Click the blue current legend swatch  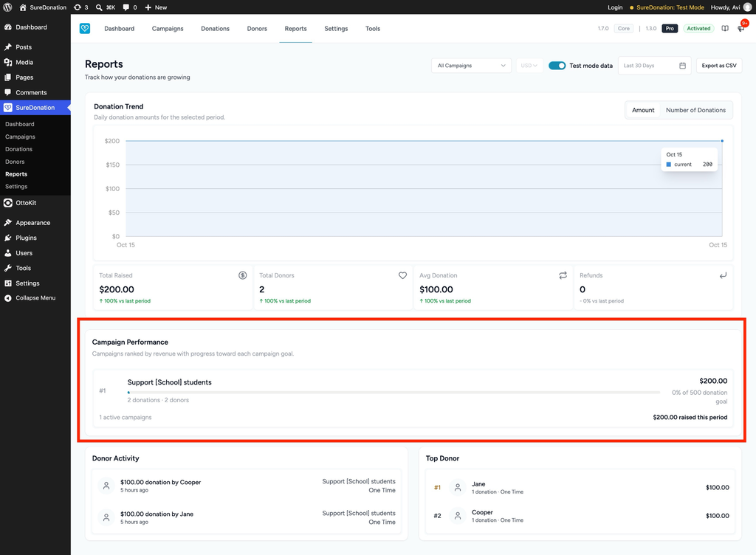[669, 165]
